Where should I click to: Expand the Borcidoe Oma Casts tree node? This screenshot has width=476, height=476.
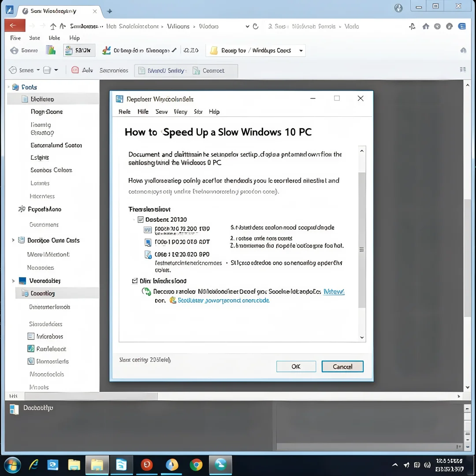coord(13,240)
